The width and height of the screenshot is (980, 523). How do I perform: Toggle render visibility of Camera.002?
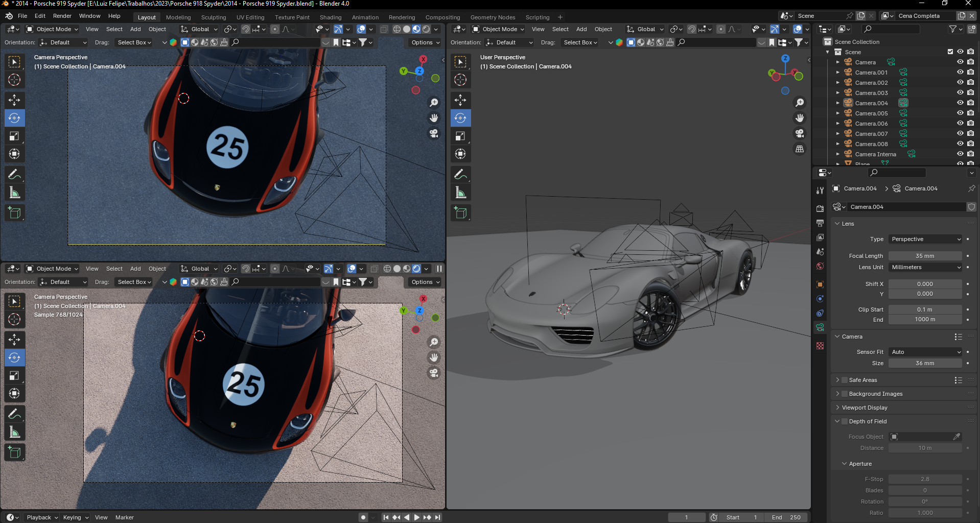[x=970, y=82]
